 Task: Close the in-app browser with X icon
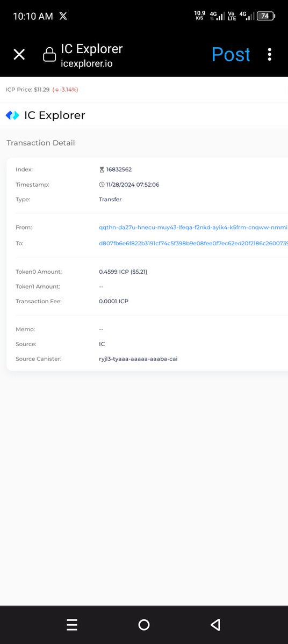point(19,54)
